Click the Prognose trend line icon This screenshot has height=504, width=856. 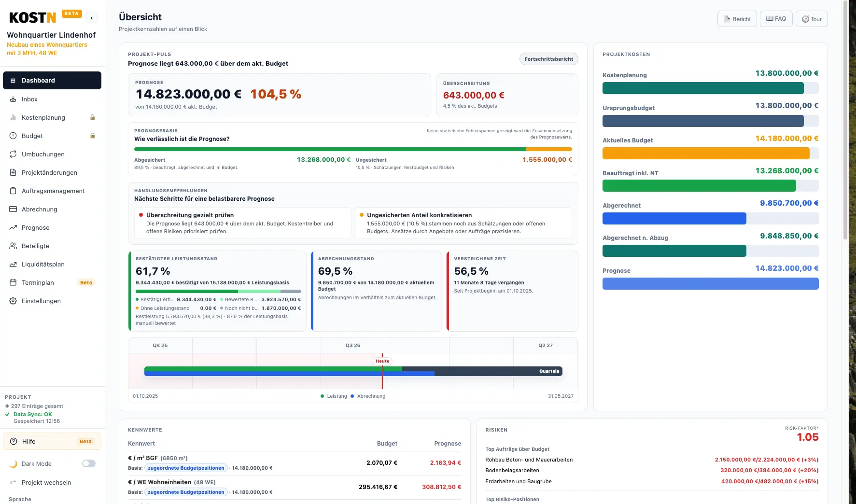tap(13, 227)
